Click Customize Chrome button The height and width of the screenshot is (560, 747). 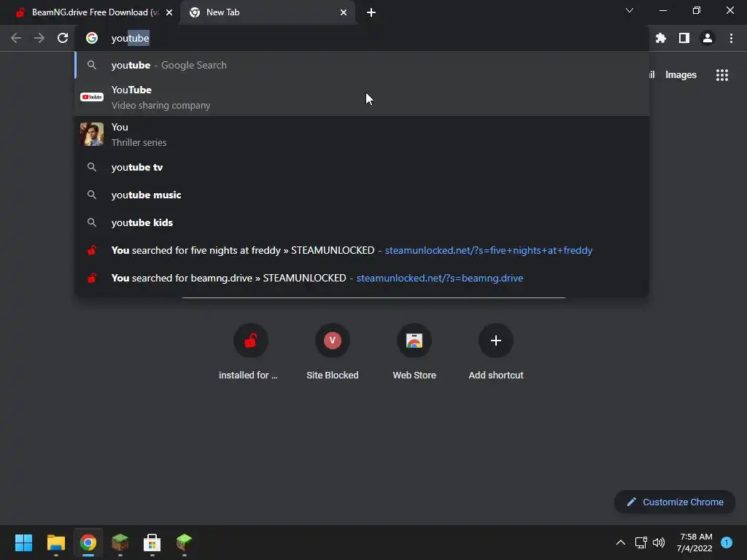click(675, 502)
